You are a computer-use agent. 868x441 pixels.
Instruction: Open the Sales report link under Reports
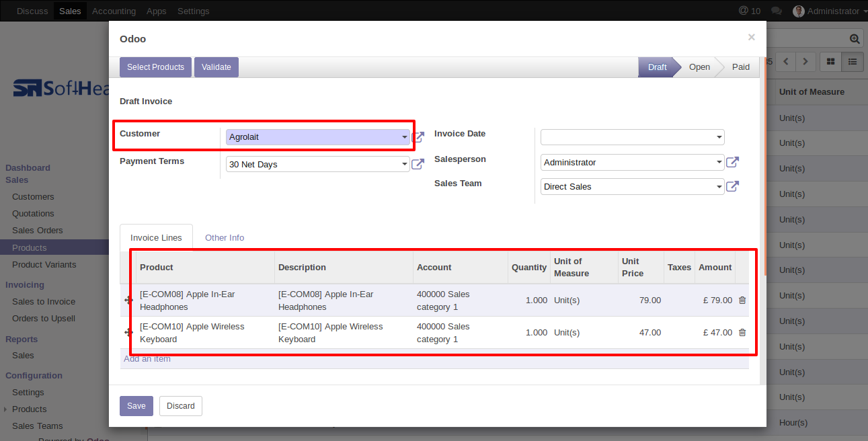tap(23, 356)
